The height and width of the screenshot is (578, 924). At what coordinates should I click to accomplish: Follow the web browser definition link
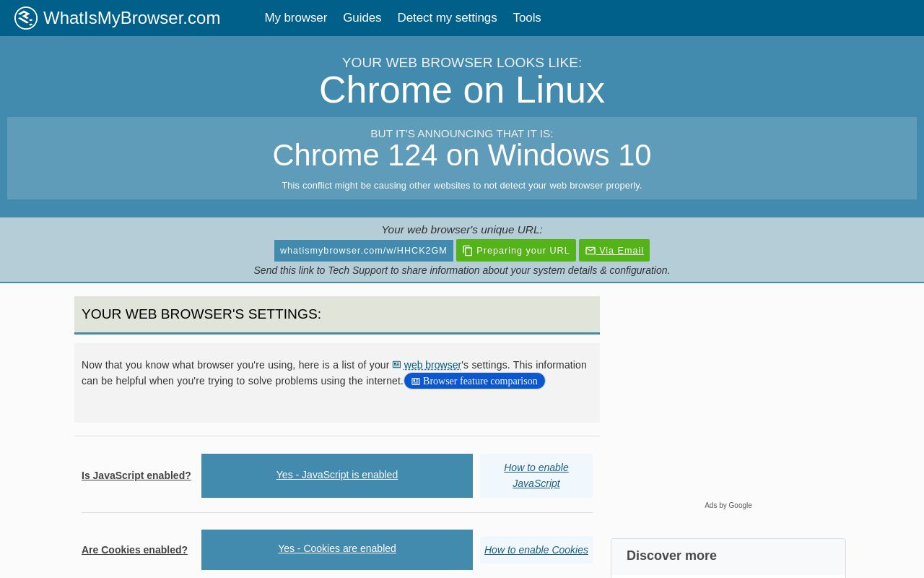point(432,365)
